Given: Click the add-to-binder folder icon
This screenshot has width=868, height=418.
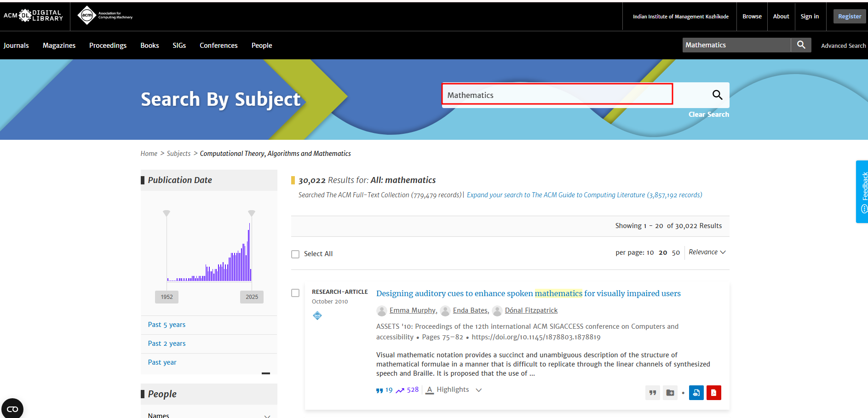Looking at the screenshot, I should [670, 393].
